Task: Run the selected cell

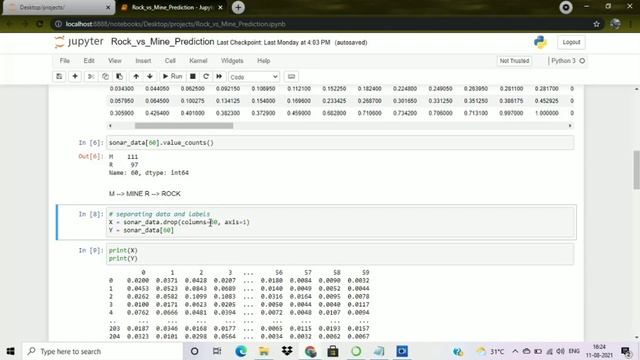Action: 172,76
